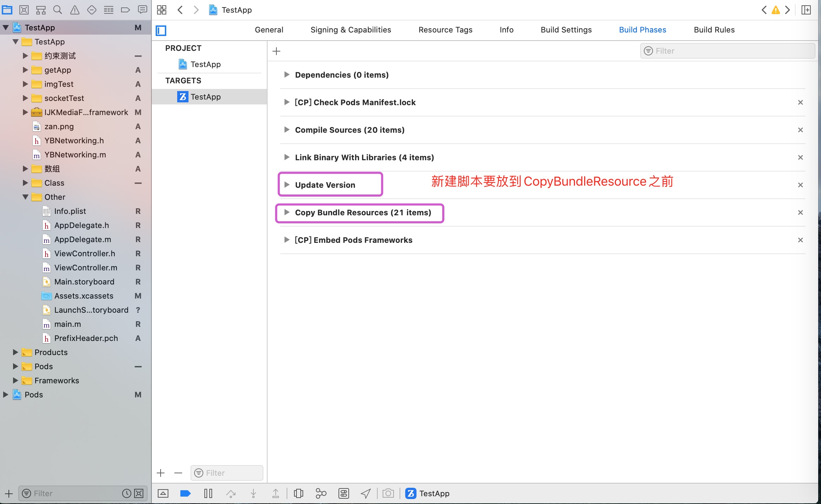Switch to the General tab
Screen dimensions: 821x504
[x=269, y=30]
